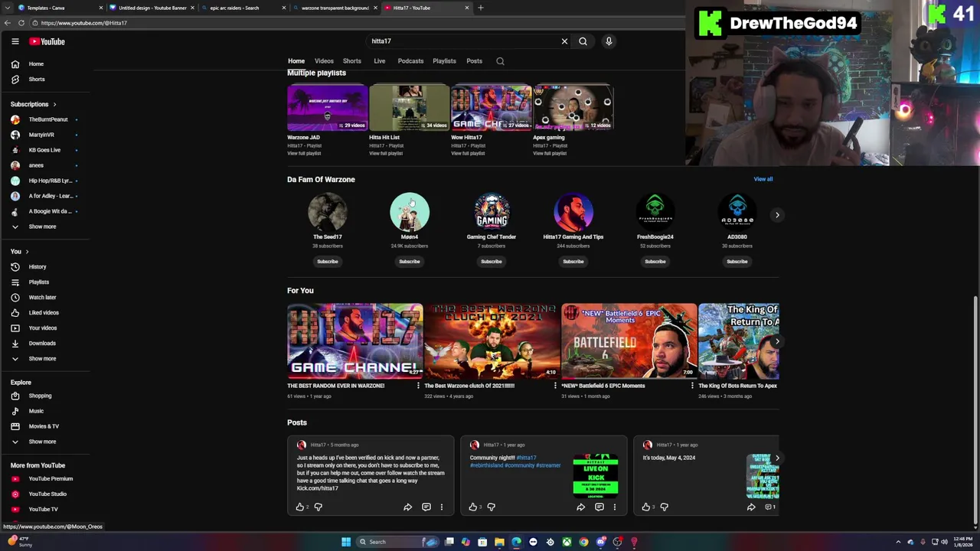Switch to the Playlists channel tab
Viewport: 980px width, 551px height.
click(x=444, y=61)
